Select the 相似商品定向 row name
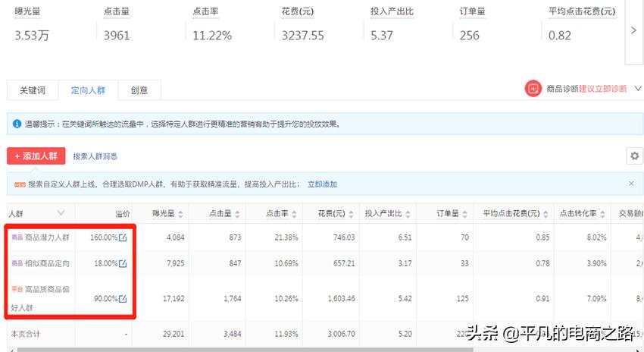 [47, 263]
